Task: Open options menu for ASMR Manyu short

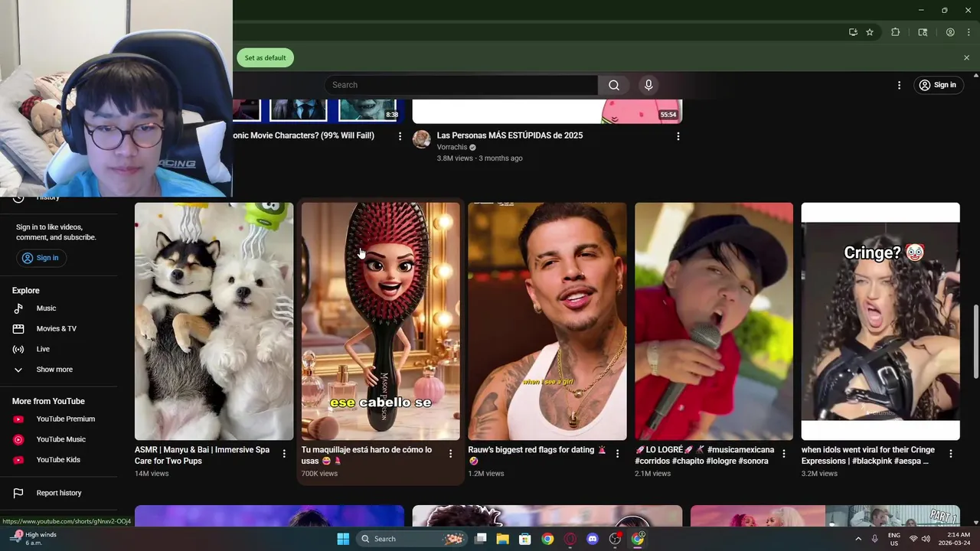Action: pyautogui.click(x=284, y=454)
